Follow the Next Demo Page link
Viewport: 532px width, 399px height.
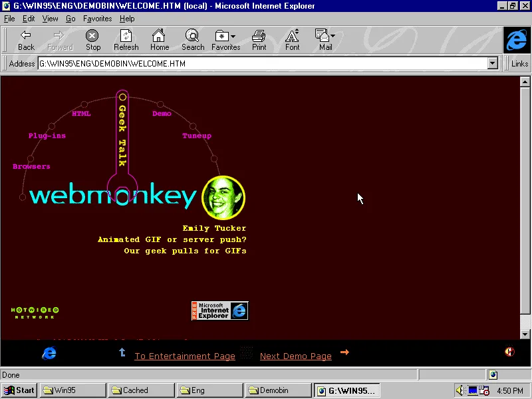point(295,356)
